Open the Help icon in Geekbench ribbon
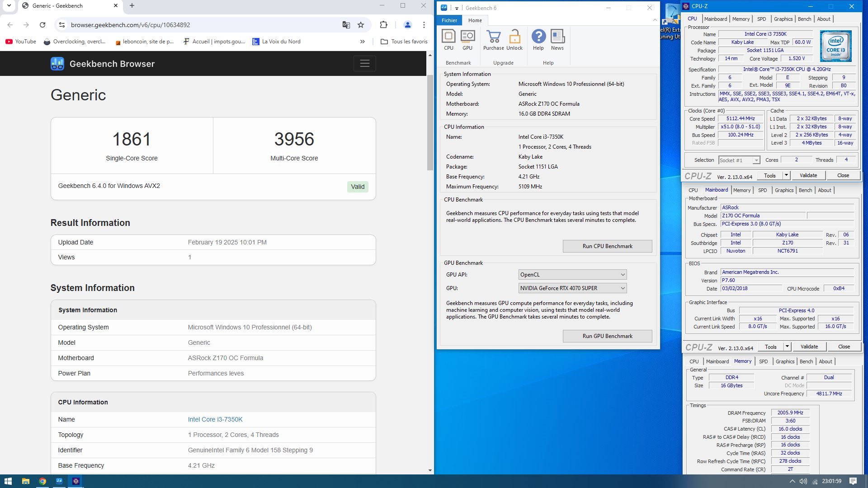 [x=538, y=40]
